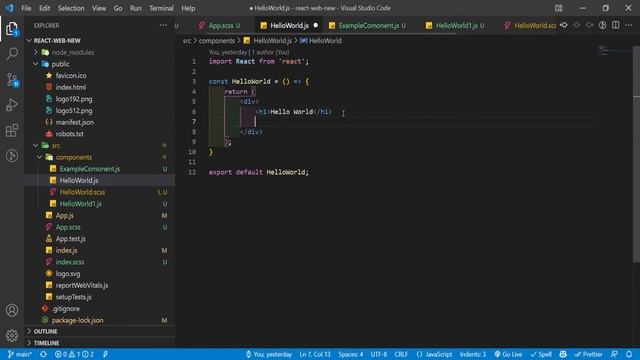Viewport: 640px width, 360px height.
Task: Open the Help menu
Action: [x=188, y=8]
